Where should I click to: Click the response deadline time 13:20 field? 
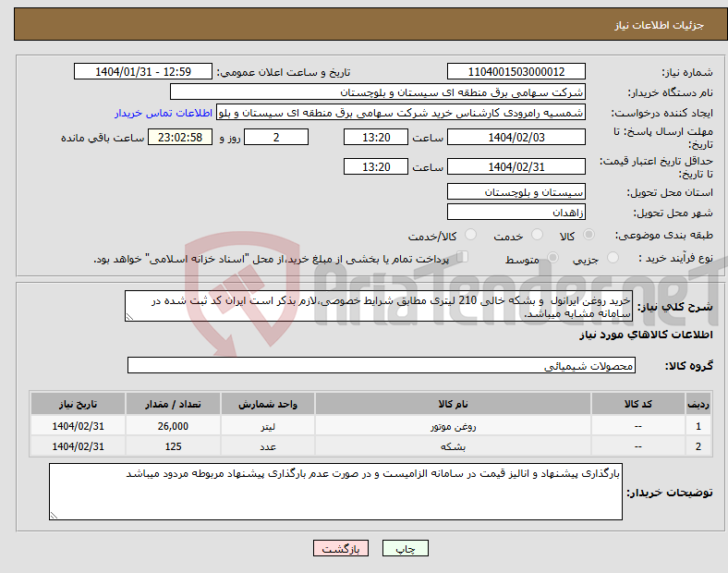[376, 138]
